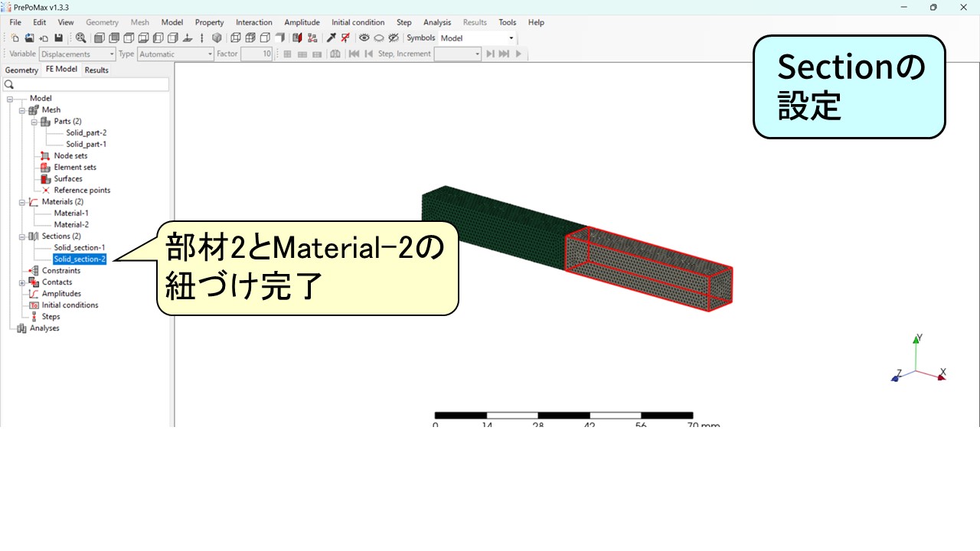Click the Analyses tree icon

21,328
